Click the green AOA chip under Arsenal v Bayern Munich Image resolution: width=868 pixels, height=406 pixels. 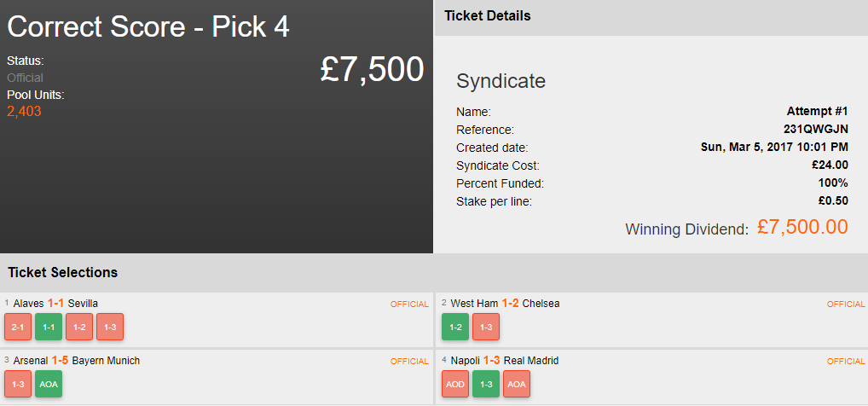pyautogui.click(x=49, y=384)
